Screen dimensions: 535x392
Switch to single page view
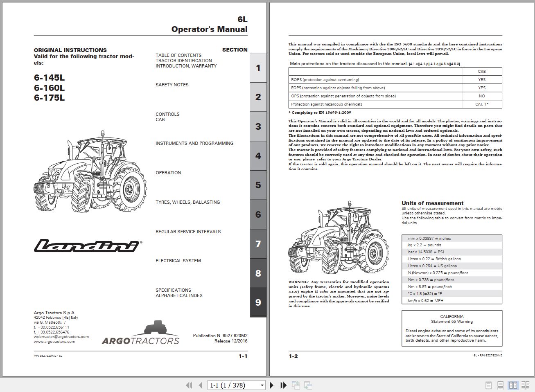(x=488, y=385)
